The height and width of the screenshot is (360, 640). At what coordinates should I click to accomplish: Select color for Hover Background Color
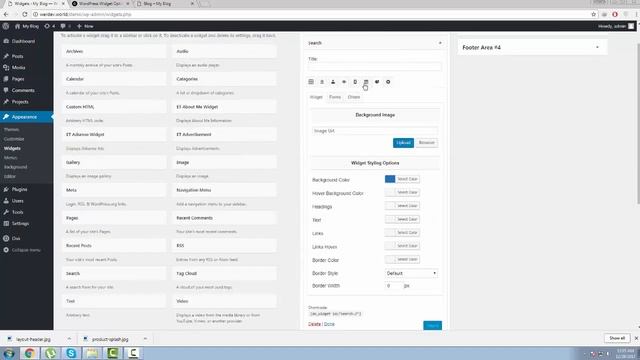point(402,193)
